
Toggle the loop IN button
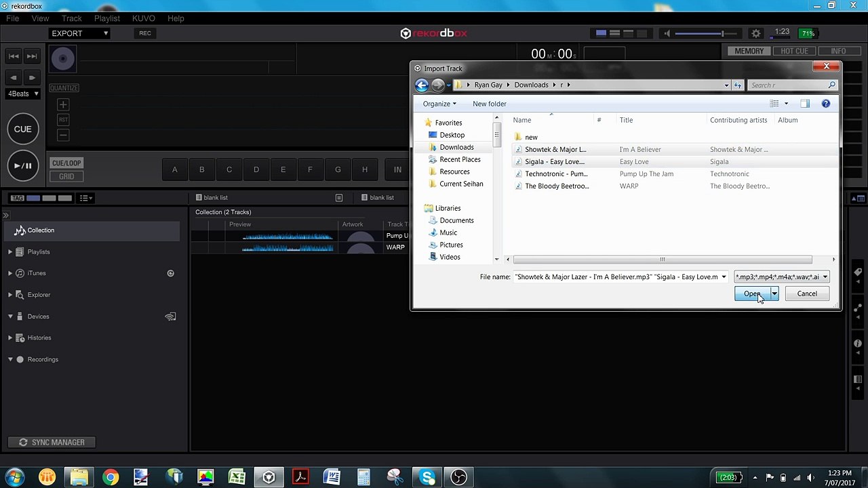[x=397, y=169]
